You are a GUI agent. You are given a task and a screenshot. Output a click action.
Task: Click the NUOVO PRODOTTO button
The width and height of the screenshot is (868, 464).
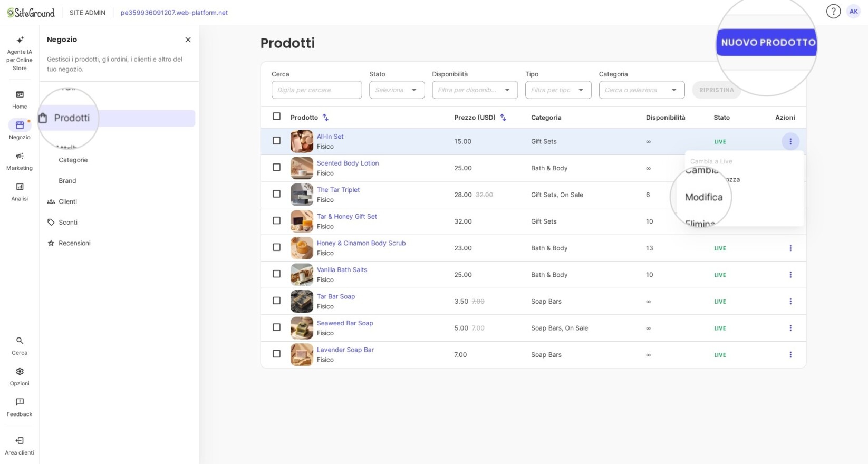[767, 43]
